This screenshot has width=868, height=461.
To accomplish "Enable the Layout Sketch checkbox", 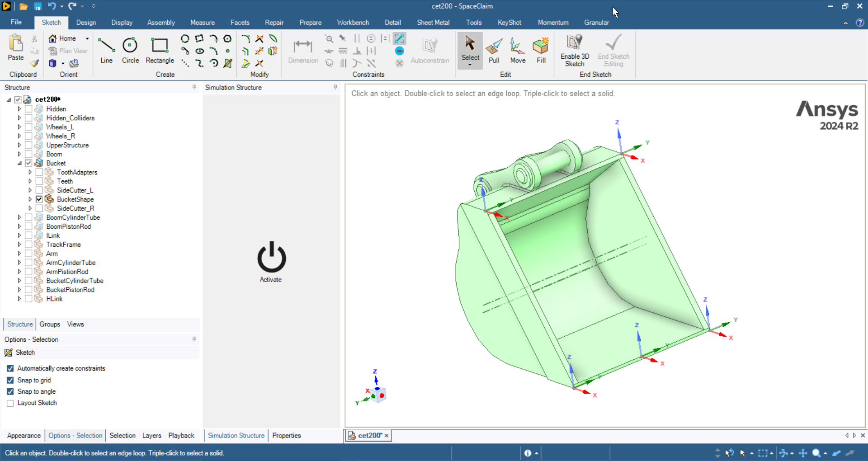I will click(10, 403).
